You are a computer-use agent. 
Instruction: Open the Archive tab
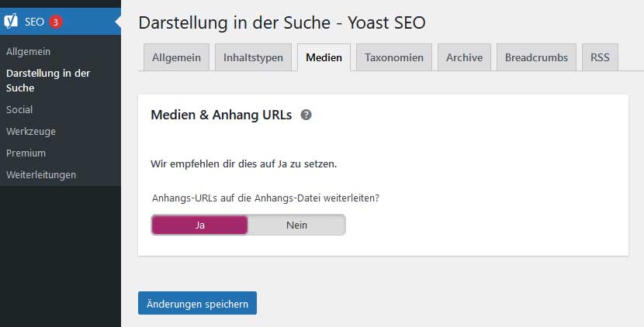[x=464, y=57]
